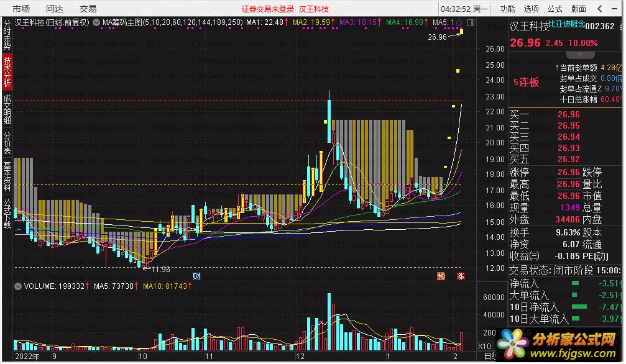This screenshot has width=626, height=364.
Task: Click 汉王科技(日线,前复权) chart title
Action: point(52,22)
